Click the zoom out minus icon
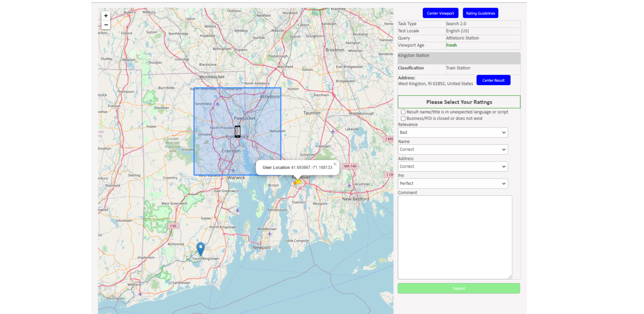644x314 pixels. coord(106,25)
